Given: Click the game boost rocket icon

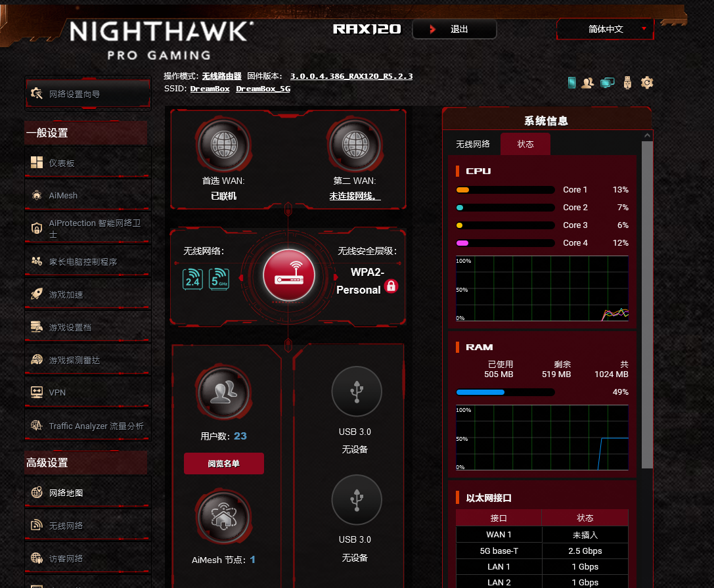Looking at the screenshot, I should tap(36, 294).
